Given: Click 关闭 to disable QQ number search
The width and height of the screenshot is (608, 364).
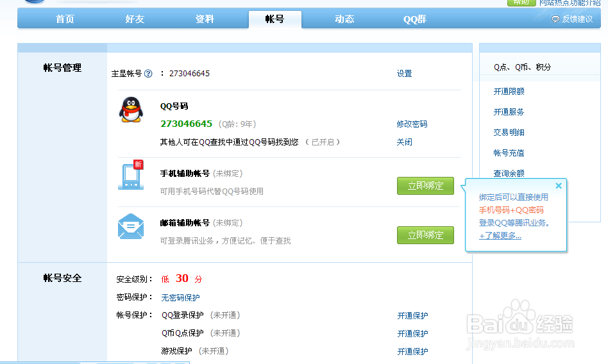Looking at the screenshot, I should tap(405, 142).
